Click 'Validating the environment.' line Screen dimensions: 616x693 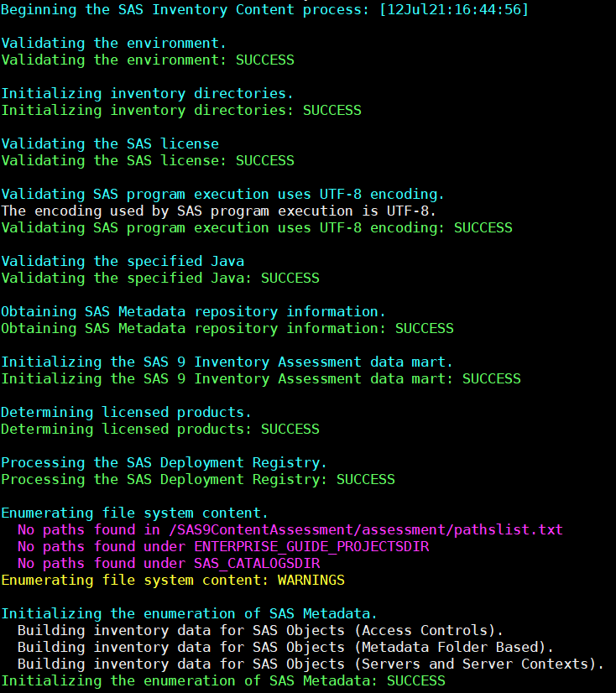pyautogui.click(x=113, y=44)
